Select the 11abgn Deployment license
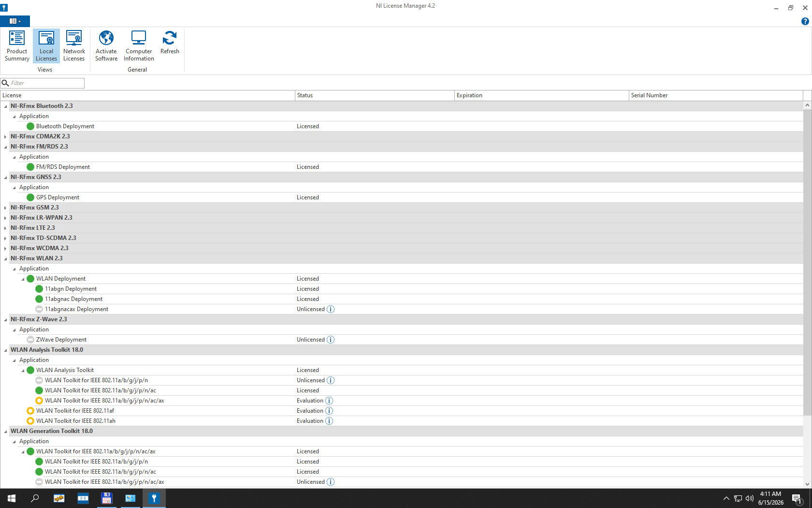The width and height of the screenshot is (812, 508). (71, 289)
